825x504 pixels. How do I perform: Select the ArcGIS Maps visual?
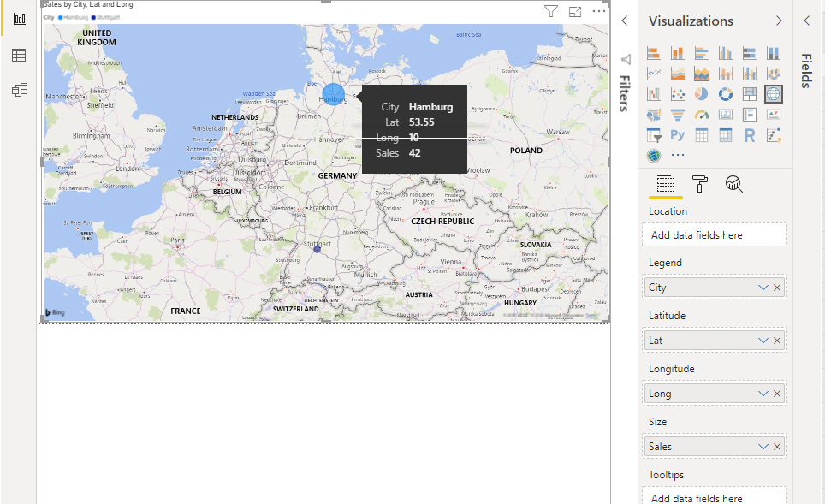[x=654, y=156]
